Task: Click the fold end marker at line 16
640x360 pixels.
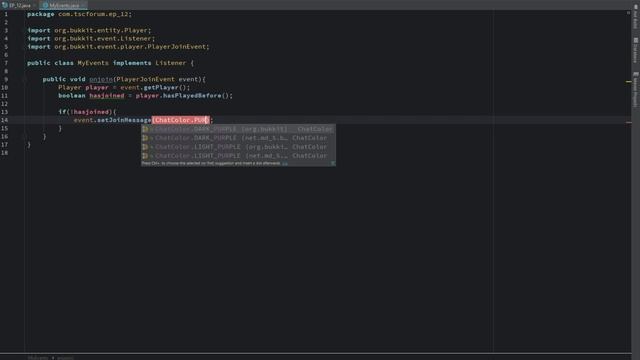Action: 24,136
